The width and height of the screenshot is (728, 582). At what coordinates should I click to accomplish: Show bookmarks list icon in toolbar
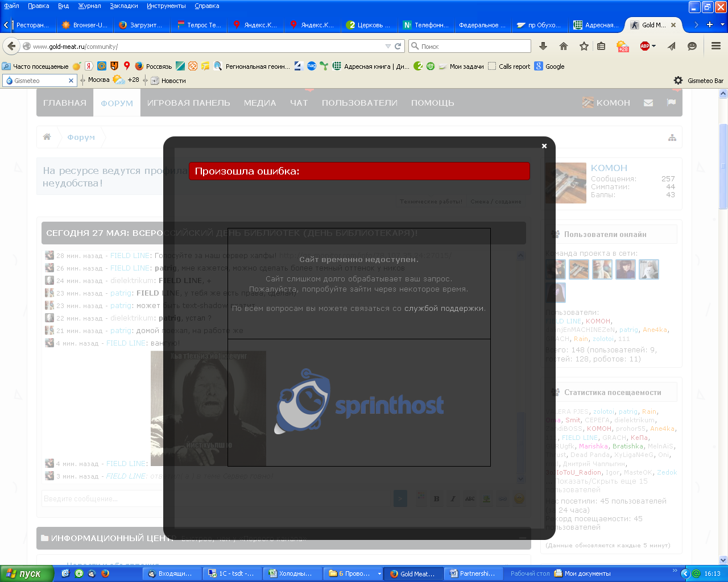coord(601,47)
